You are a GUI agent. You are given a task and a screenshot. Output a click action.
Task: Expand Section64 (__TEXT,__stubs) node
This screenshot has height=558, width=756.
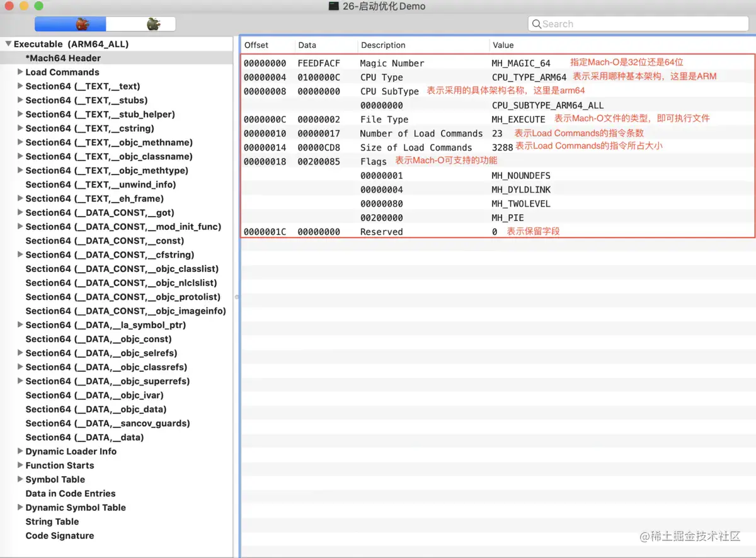pyautogui.click(x=20, y=100)
